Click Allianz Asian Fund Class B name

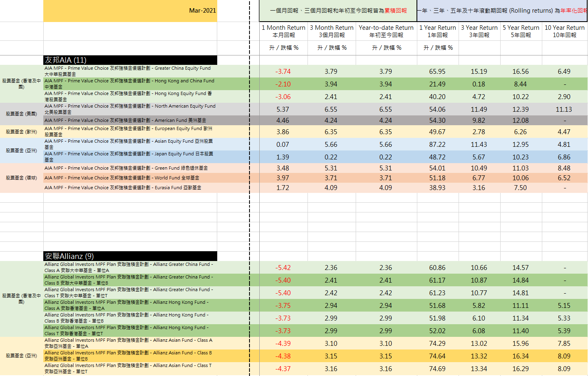tap(130, 356)
